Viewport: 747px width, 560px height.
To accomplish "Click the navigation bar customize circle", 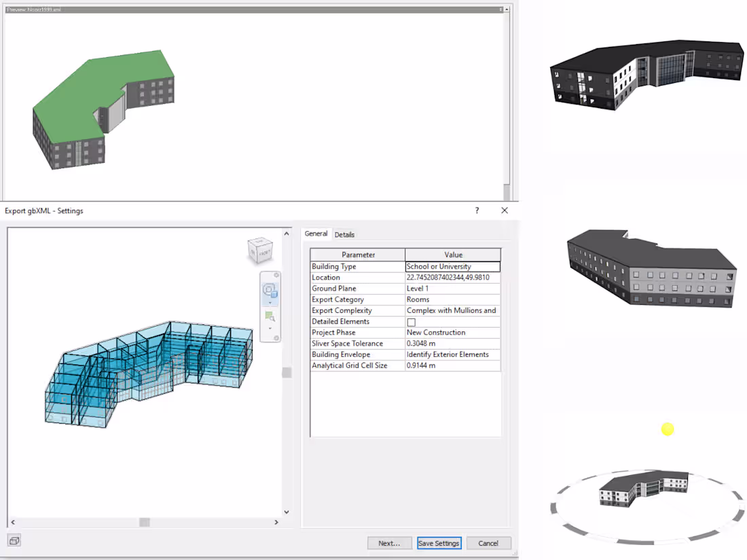I will (x=276, y=337).
